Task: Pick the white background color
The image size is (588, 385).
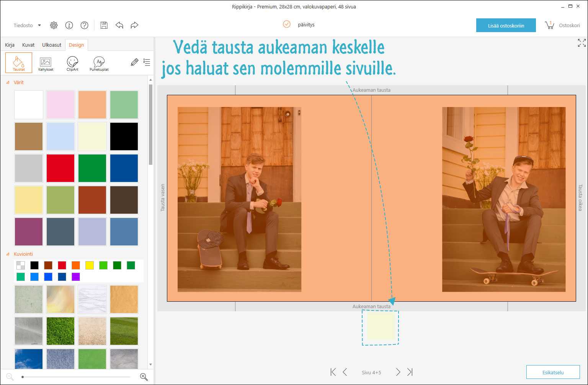Action: (29, 105)
